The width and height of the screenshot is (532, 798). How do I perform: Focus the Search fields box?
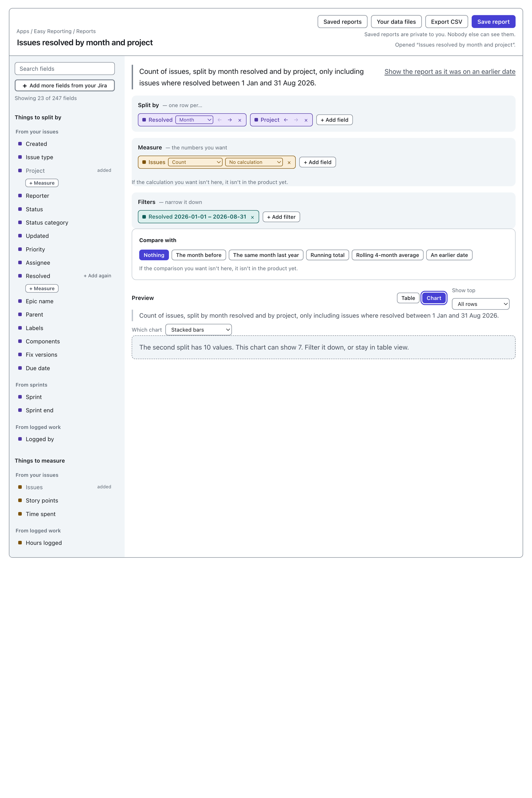coord(65,68)
